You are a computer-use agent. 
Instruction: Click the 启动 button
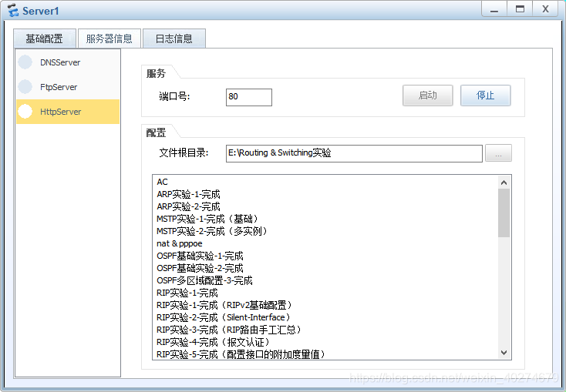click(x=428, y=95)
